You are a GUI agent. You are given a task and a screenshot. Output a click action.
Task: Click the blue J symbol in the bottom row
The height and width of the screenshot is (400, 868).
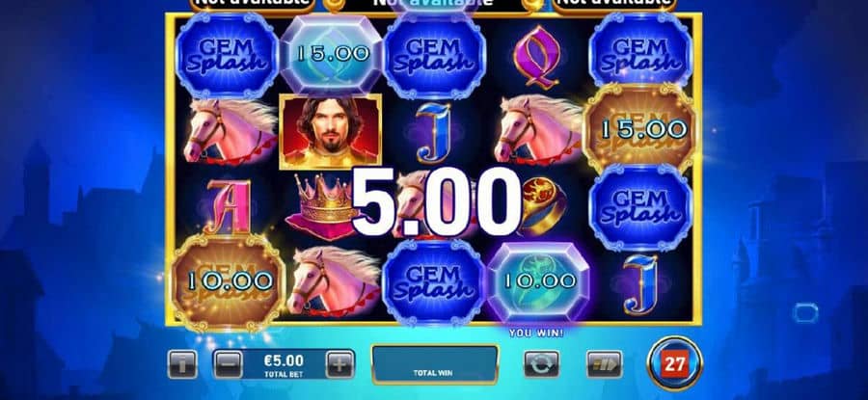pos(640,283)
